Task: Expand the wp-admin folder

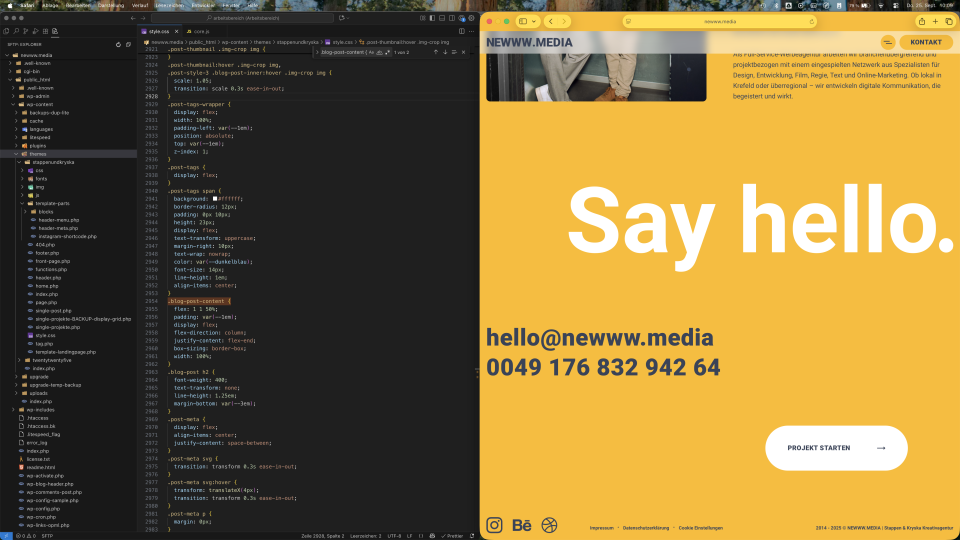Action: click(13, 96)
